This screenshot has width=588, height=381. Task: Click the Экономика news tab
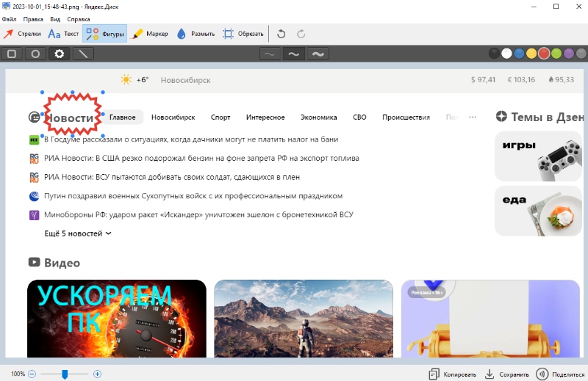point(319,117)
